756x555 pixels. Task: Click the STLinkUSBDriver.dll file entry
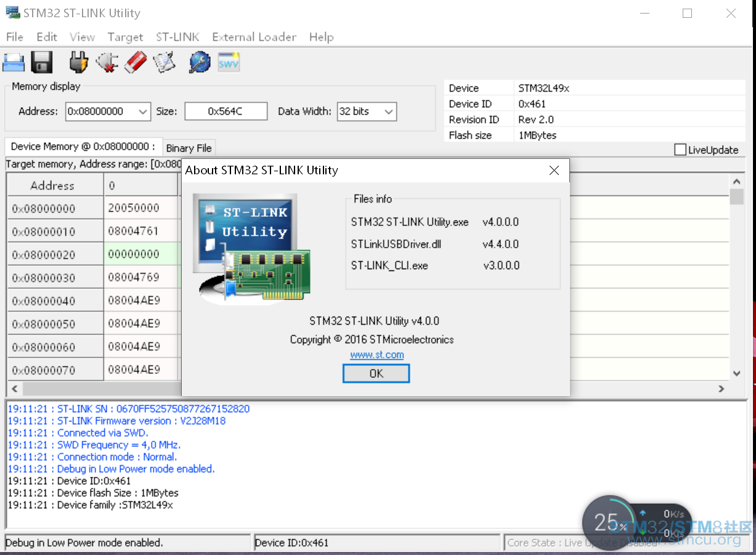coord(396,245)
